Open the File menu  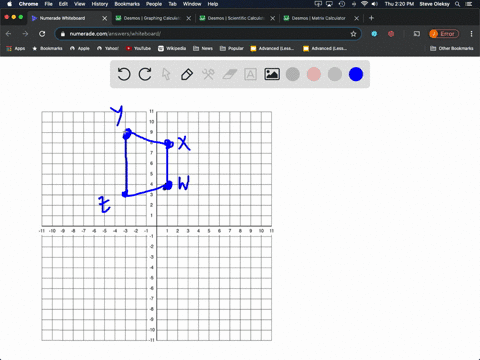coord(48,4)
